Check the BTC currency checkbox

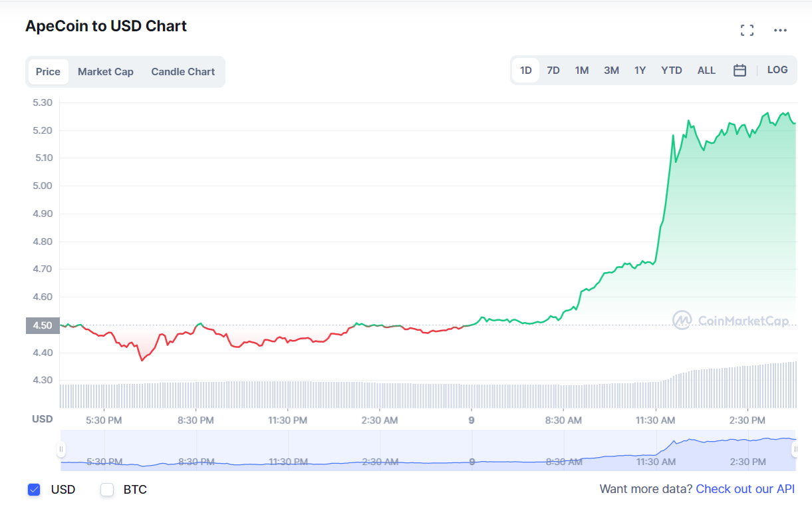[107, 490]
